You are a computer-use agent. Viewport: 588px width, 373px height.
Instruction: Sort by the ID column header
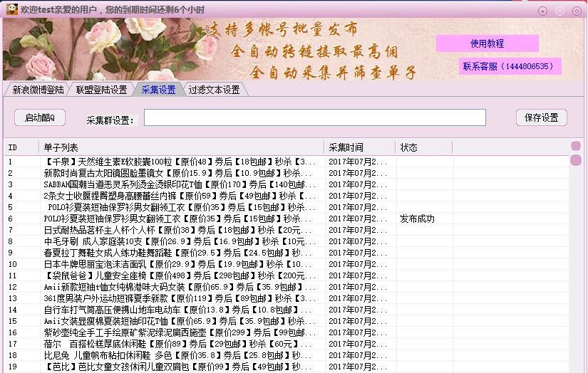point(21,147)
